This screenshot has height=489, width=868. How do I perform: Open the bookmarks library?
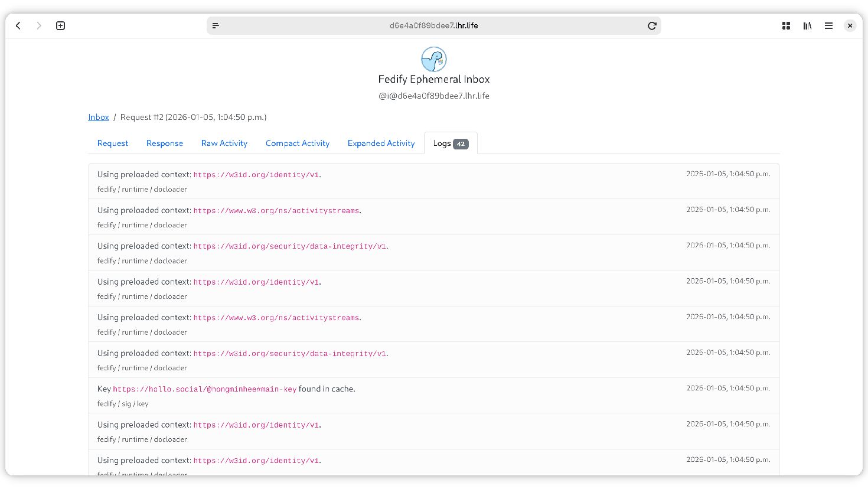(x=807, y=25)
